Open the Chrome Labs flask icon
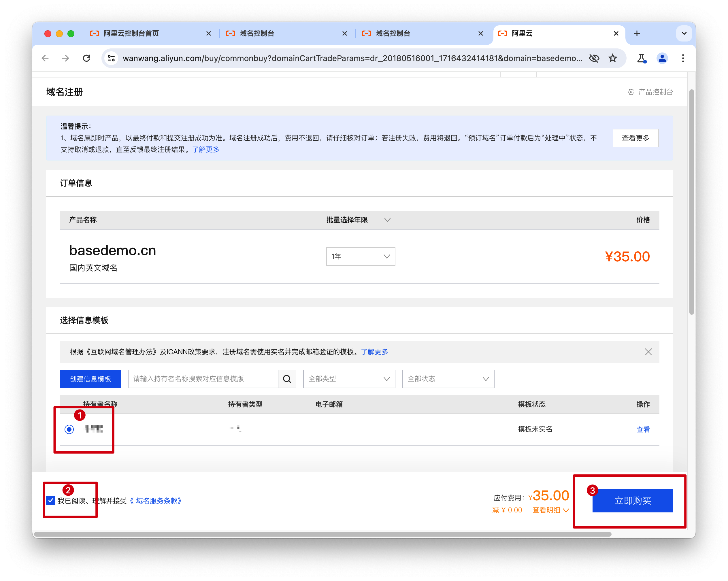Screen dimensions: 728x581 (642, 59)
